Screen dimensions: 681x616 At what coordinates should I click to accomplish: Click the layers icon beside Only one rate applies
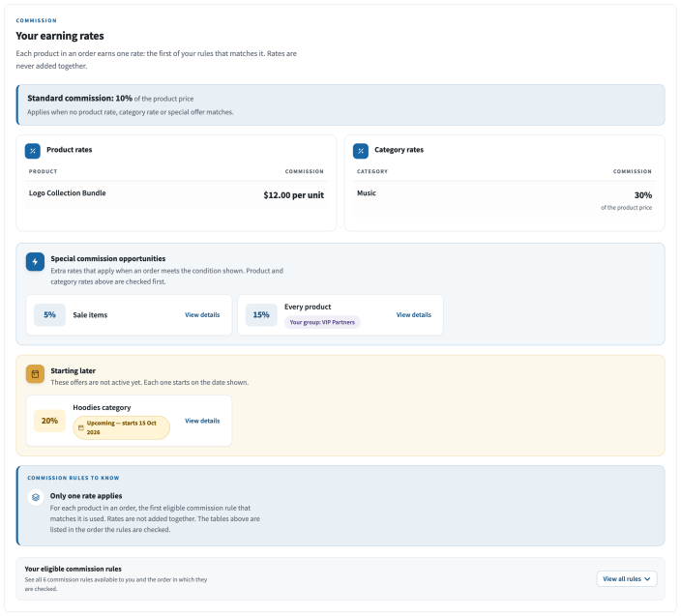36,497
